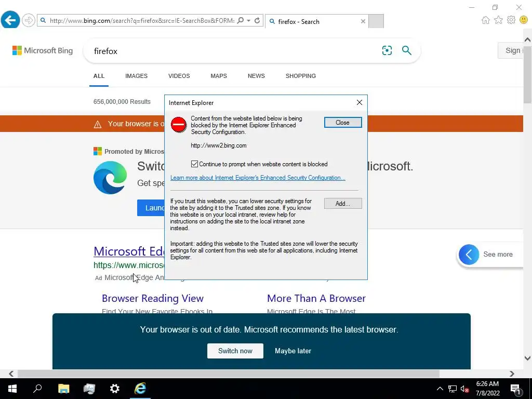Click the Microsoft Edge logo in ad
The height and width of the screenshot is (399, 532).
pos(110,178)
